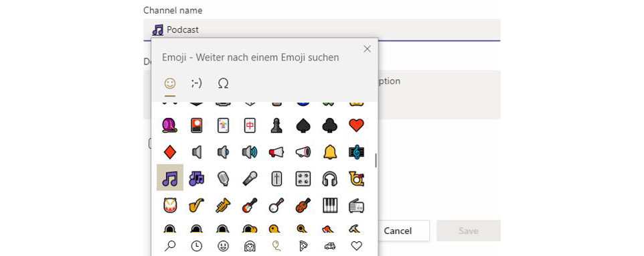Pick the banjo emoji
This screenshot has height=256, width=644.
coord(276,206)
